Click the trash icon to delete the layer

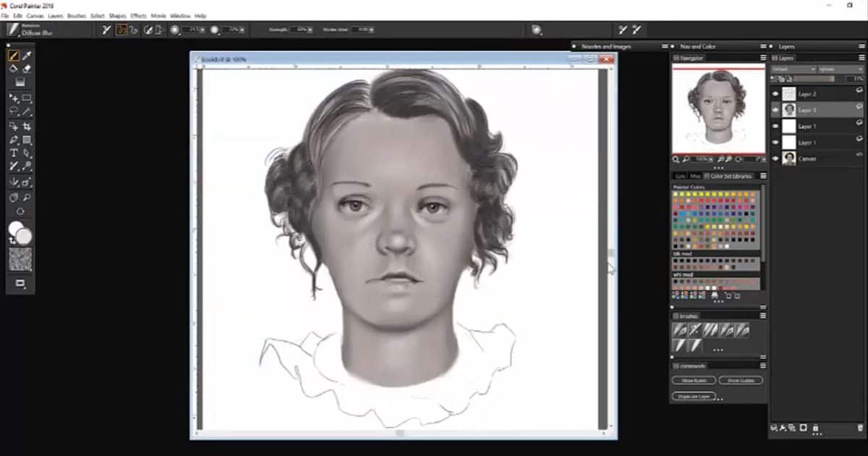click(859, 428)
